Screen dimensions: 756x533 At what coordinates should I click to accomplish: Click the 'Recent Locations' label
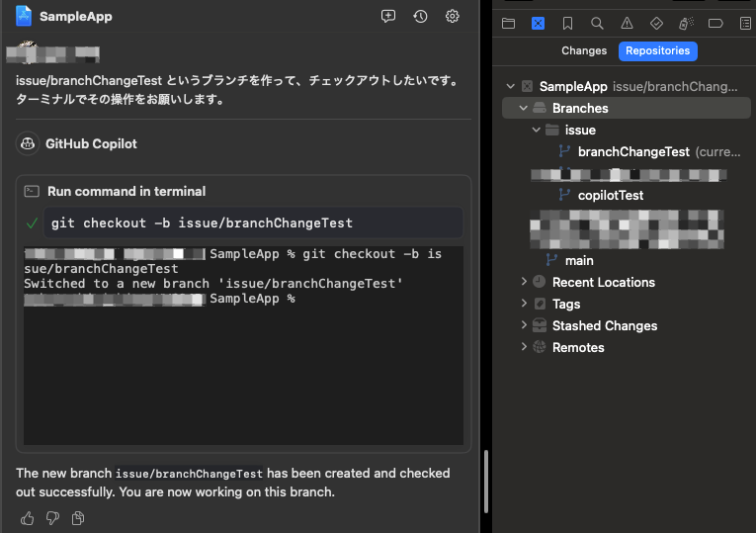604,282
